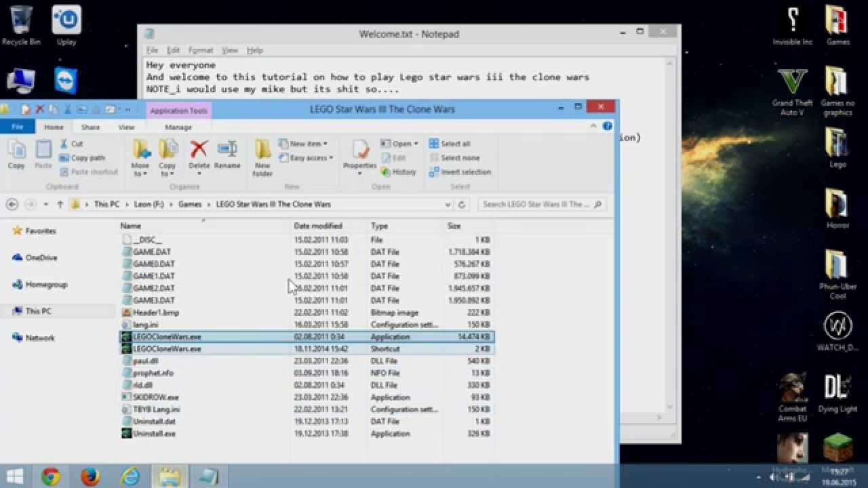Open the Uplay desktop shortcut
868x488 pixels.
pos(66,26)
